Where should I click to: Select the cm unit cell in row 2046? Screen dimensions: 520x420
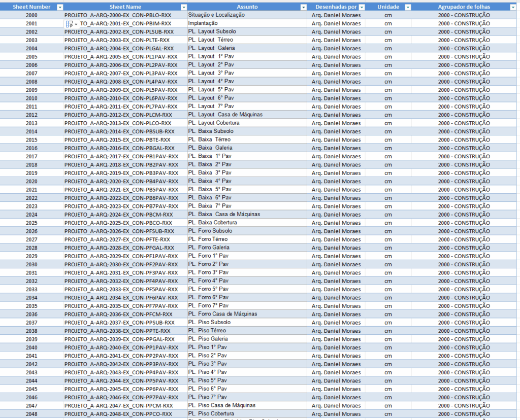pos(388,398)
